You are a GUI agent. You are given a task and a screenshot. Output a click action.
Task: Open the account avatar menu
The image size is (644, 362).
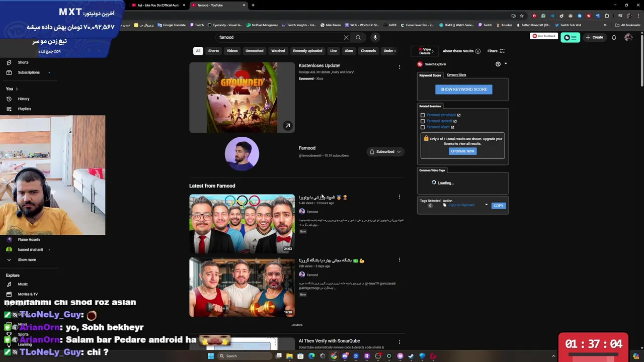[628, 37]
